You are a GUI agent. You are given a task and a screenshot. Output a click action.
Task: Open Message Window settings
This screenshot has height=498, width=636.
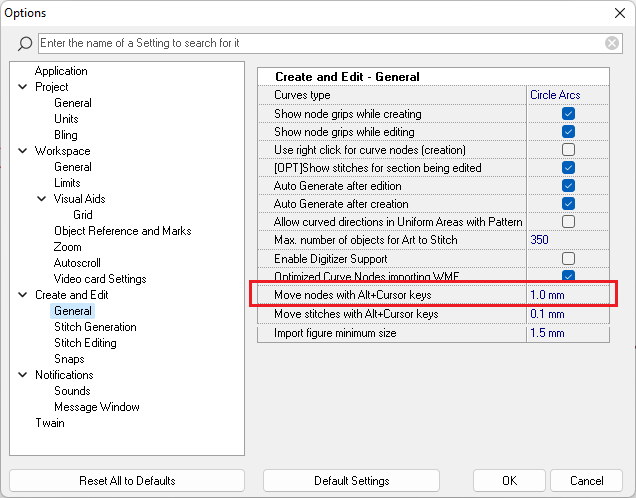[x=97, y=407]
